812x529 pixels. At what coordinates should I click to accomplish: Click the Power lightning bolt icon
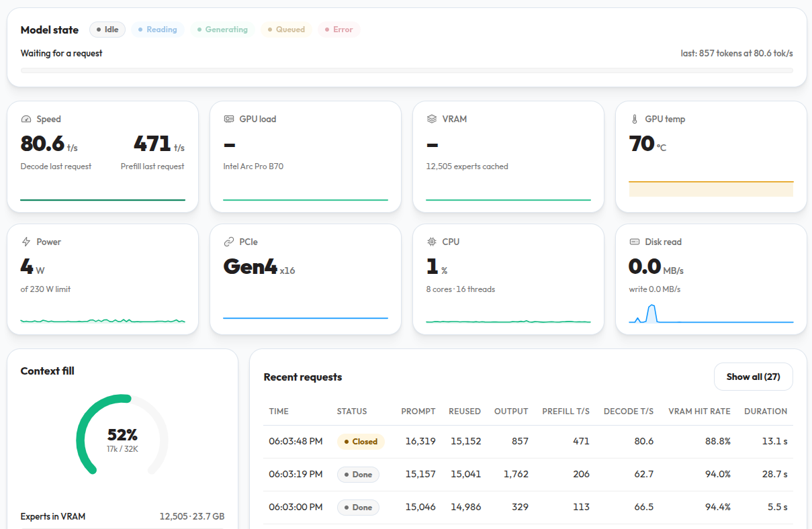point(26,242)
